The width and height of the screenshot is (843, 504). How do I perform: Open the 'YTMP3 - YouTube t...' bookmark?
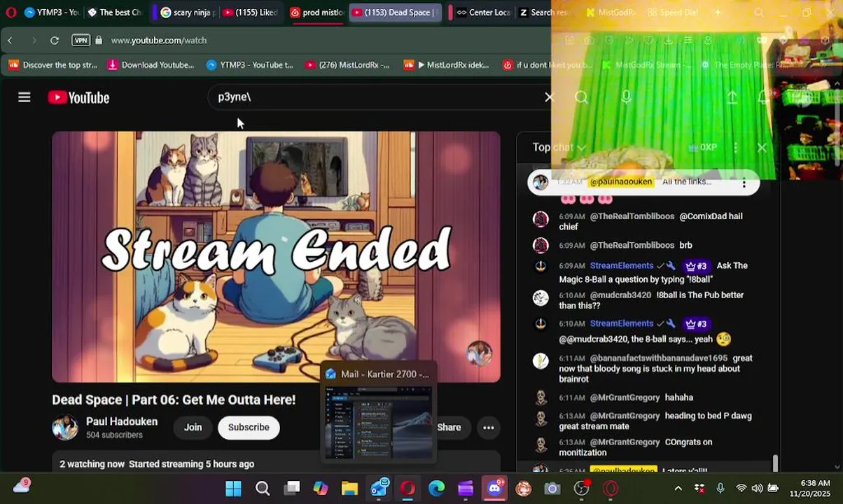click(250, 65)
